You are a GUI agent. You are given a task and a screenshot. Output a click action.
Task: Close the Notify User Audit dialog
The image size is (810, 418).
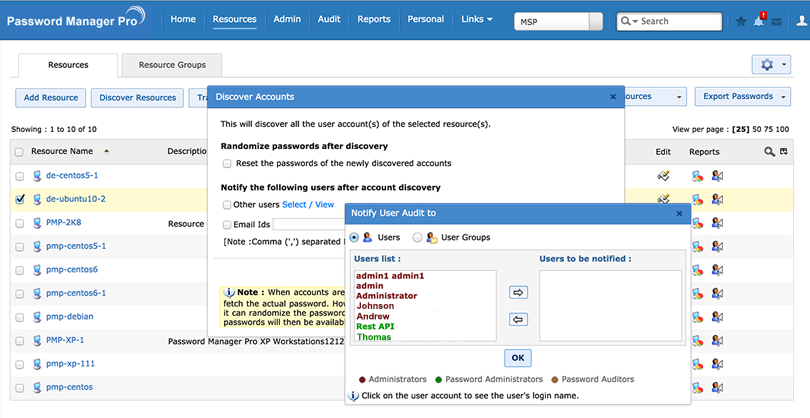680,213
